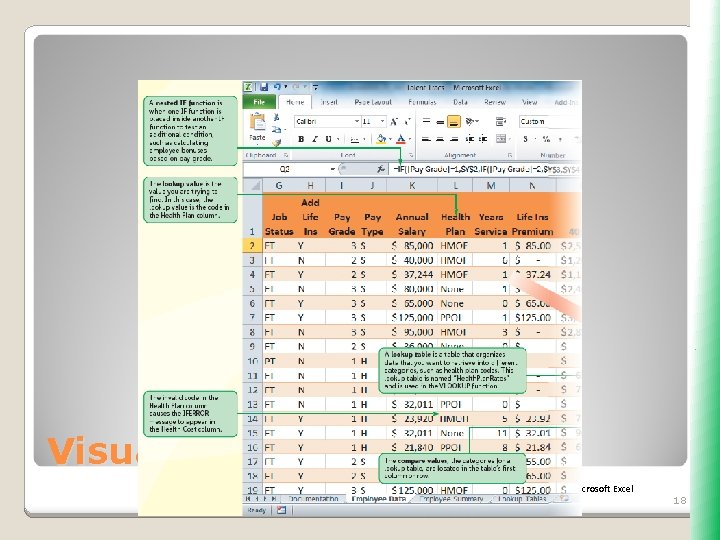Switch to the Insert ribbon tab
The image size is (720, 540).
pyautogui.click(x=329, y=102)
